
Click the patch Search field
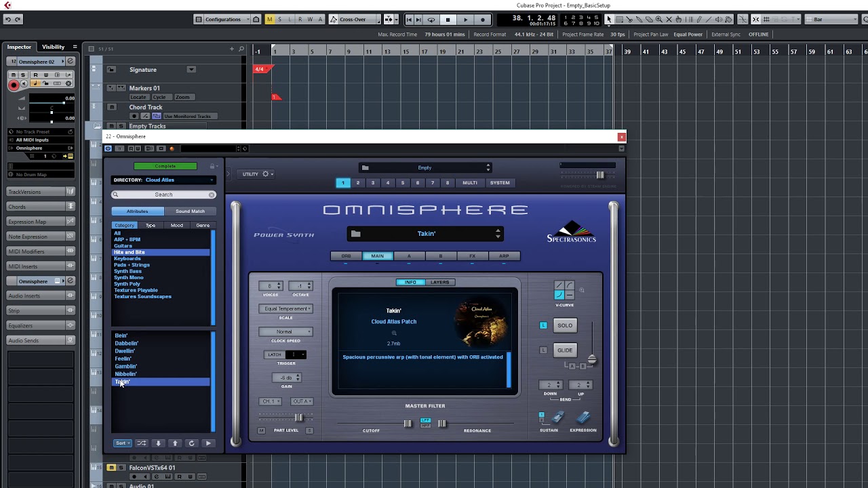(x=163, y=195)
